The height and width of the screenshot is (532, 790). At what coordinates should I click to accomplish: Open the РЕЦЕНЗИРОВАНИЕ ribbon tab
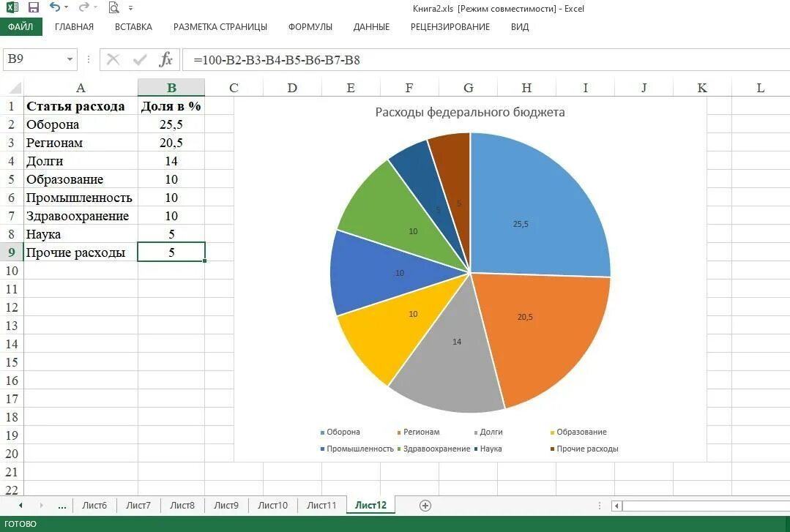[x=450, y=26]
